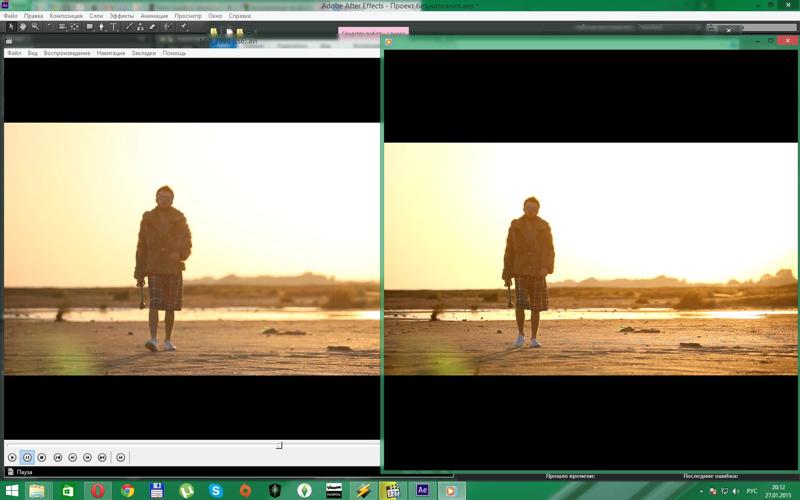This screenshot has height=500, width=800.
Task: Open the Эффекты menu
Action: click(x=121, y=16)
